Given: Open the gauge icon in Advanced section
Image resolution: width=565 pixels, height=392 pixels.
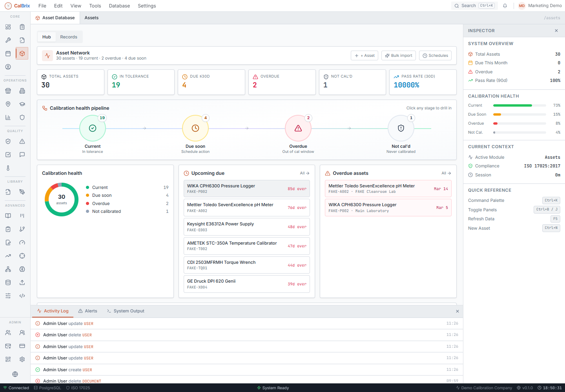Looking at the screenshot, I should pos(22,242).
